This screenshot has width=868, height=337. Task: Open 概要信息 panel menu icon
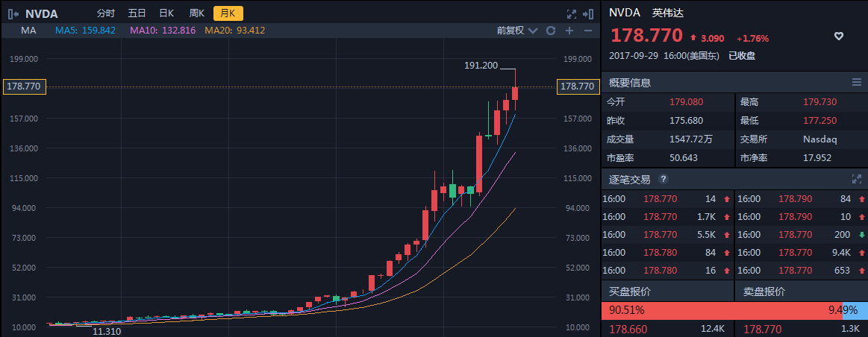click(856, 82)
